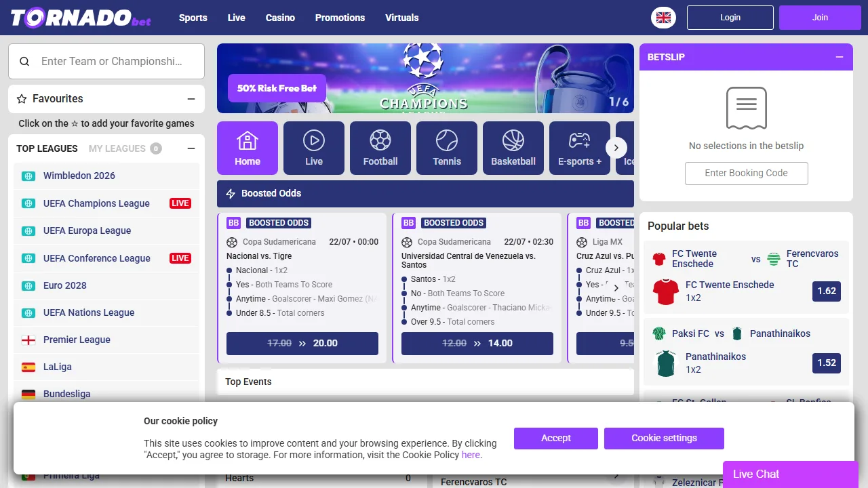
Task: Click the team or championship search field
Action: (106, 62)
